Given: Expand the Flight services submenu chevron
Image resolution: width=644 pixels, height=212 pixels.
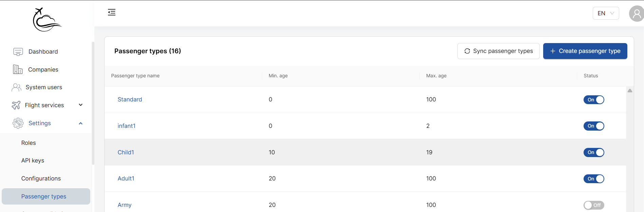Looking at the screenshot, I should tap(81, 105).
